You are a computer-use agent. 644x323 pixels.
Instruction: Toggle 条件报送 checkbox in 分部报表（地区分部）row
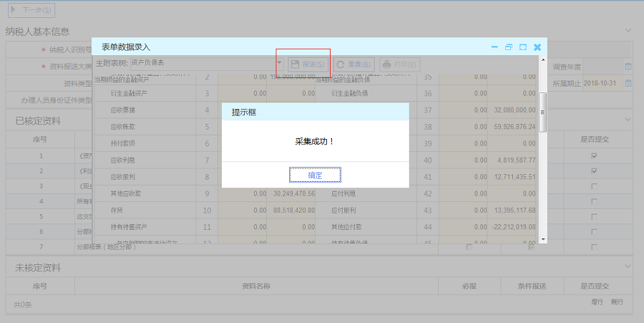click(x=532, y=247)
